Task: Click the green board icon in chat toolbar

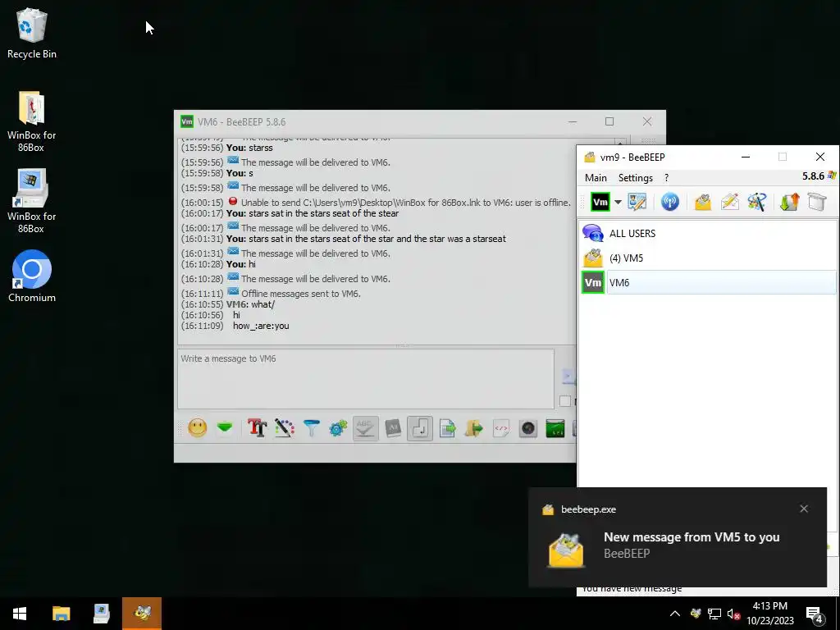Action: click(x=555, y=427)
